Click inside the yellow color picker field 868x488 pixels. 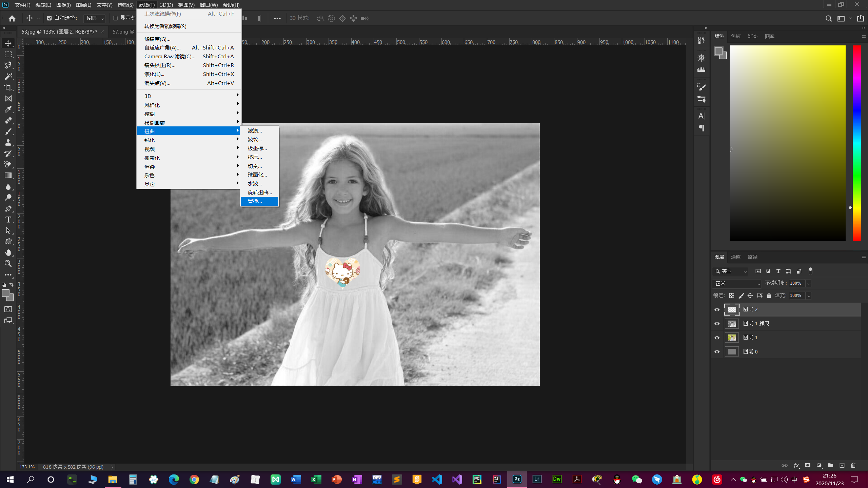(x=787, y=143)
